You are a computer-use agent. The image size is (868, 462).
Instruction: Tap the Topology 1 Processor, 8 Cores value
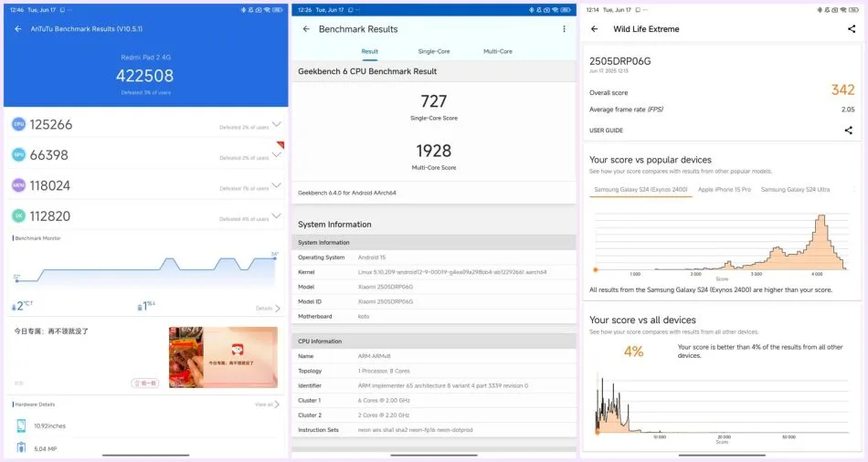384,372
